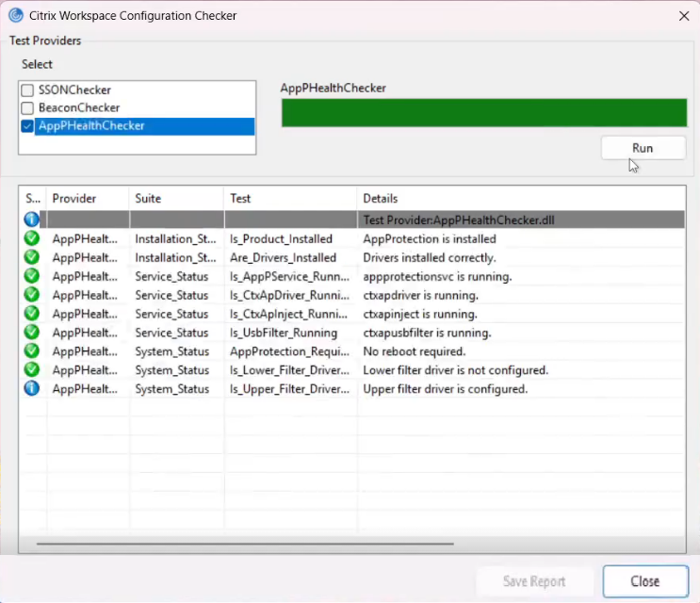Click green check icon for Is_Product_Installed row

32,238
